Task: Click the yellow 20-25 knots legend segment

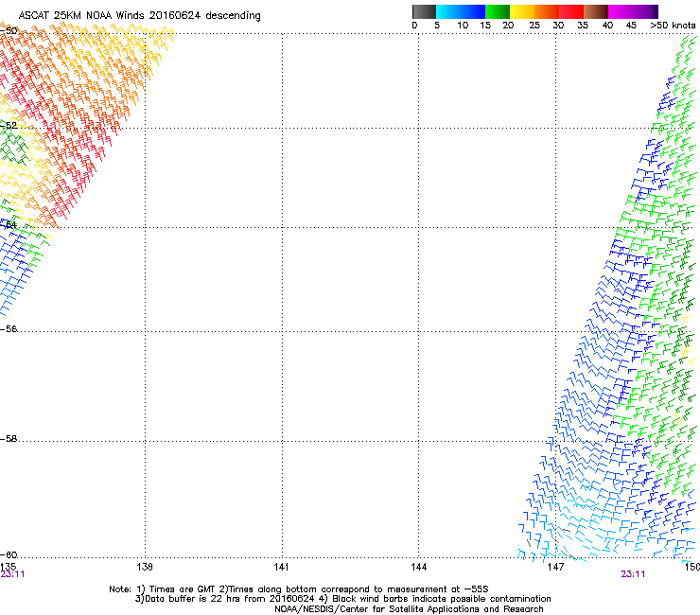Action: coord(522,11)
